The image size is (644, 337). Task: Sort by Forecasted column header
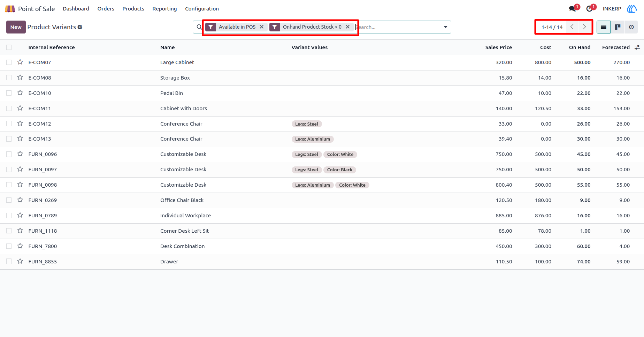616,47
